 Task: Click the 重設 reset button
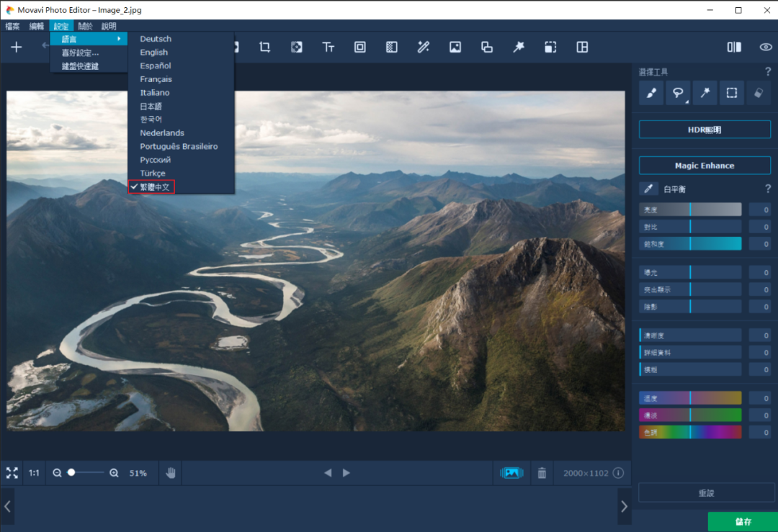click(706, 493)
